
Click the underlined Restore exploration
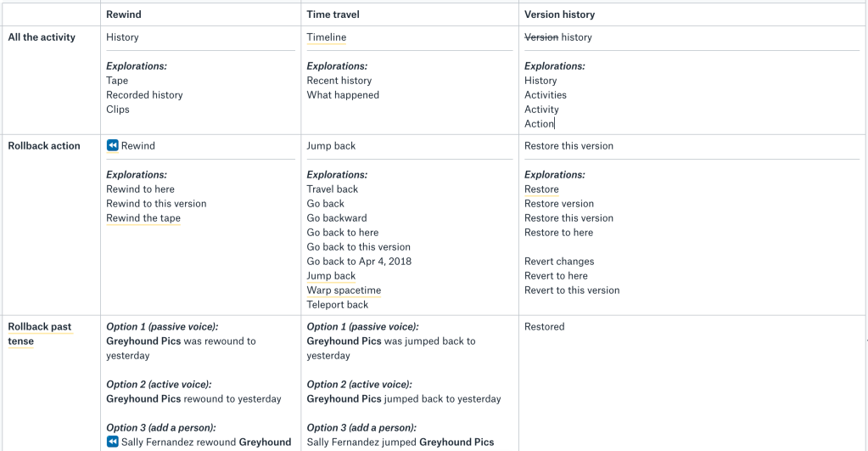click(x=541, y=189)
